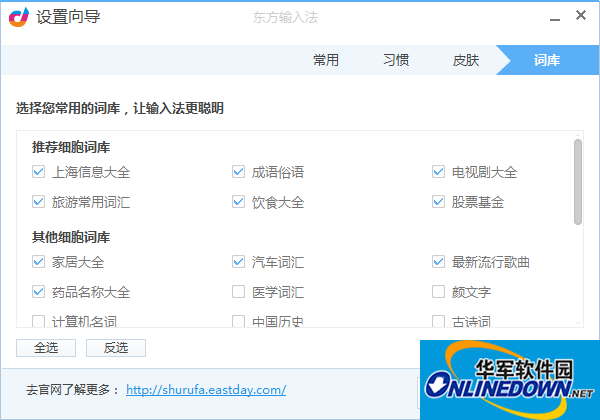Uncheck 最新流行歌曲 option

(439, 262)
